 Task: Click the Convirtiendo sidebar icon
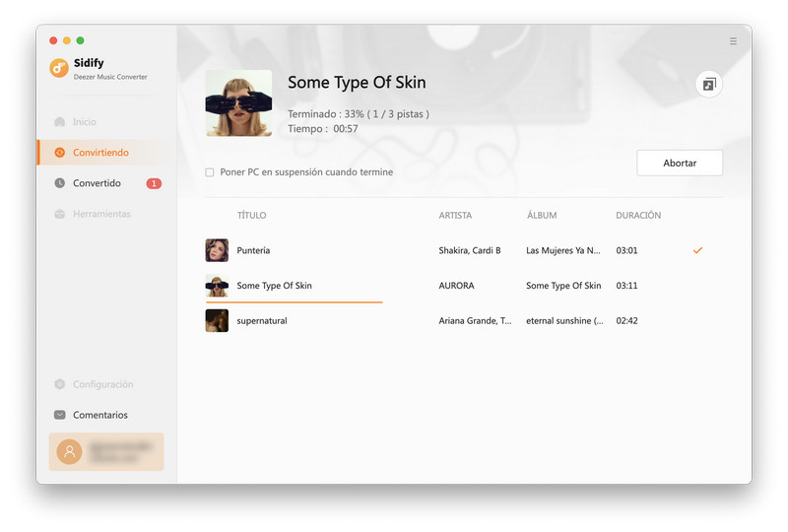tap(59, 153)
